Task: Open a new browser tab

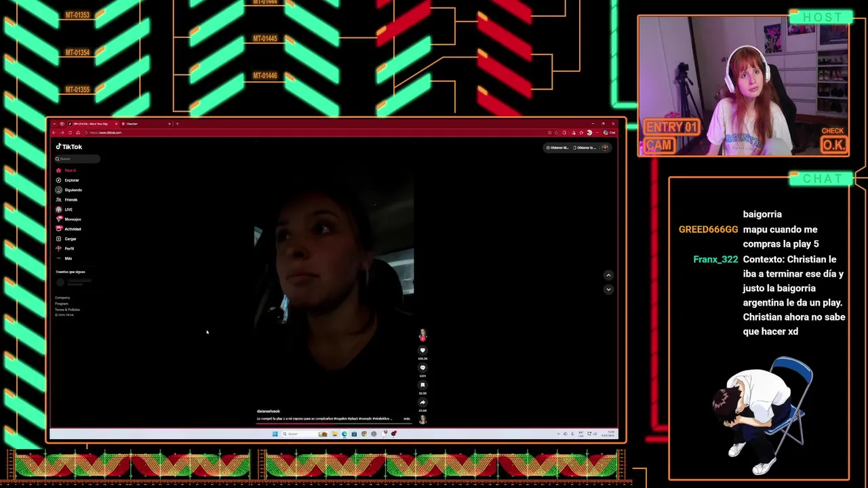Action: point(177,123)
